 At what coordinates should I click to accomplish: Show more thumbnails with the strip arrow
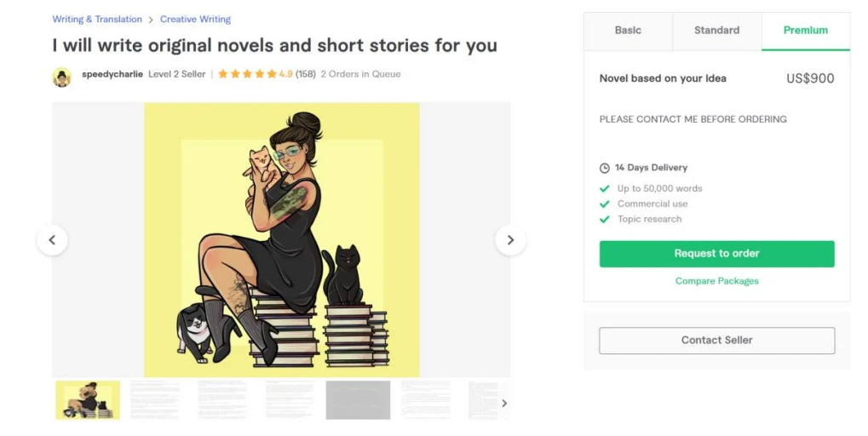pyautogui.click(x=503, y=404)
